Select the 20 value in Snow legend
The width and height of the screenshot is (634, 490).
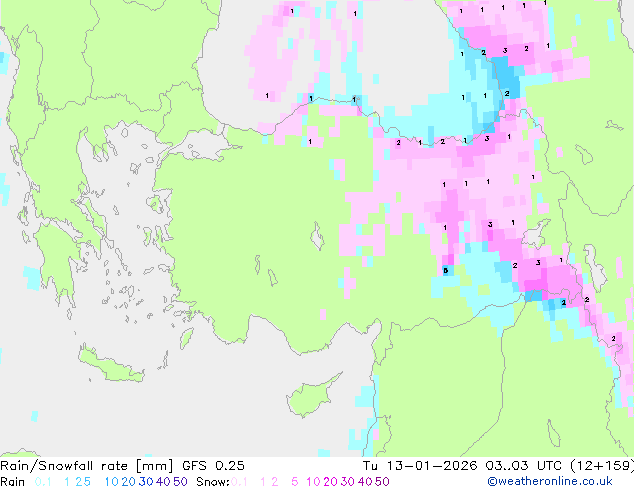[x=330, y=482]
